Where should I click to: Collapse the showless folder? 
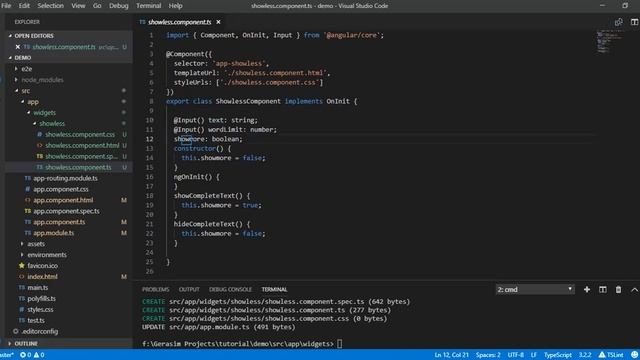[x=52, y=124]
